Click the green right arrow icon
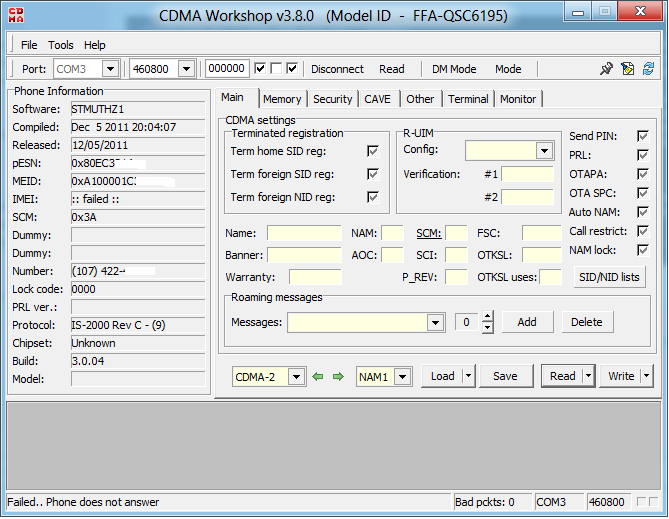The height and width of the screenshot is (519, 669). pyautogui.click(x=338, y=376)
